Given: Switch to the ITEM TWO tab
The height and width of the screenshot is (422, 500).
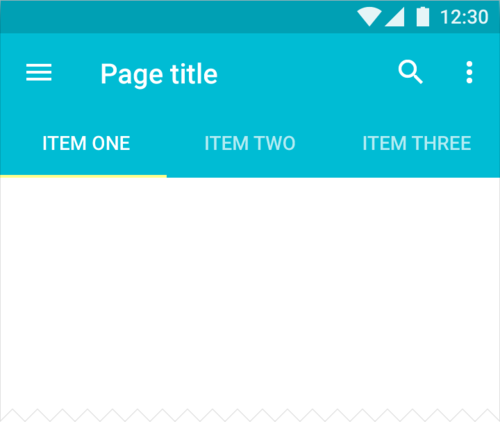Looking at the screenshot, I should point(250,143).
